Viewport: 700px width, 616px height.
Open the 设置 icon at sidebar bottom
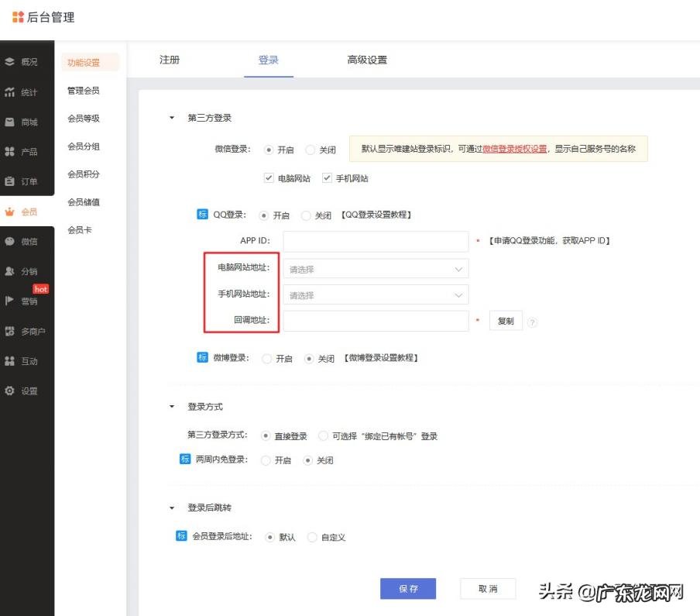coord(23,391)
